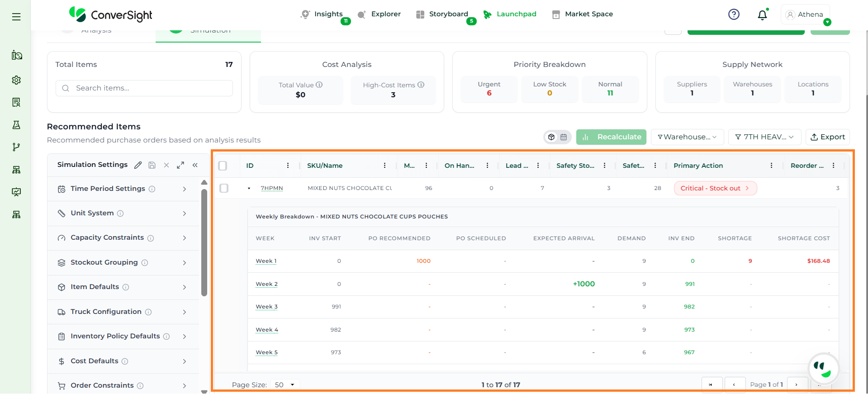Select all rows with header checkbox
This screenshot has height=394, width=868.
coord(223,166)
